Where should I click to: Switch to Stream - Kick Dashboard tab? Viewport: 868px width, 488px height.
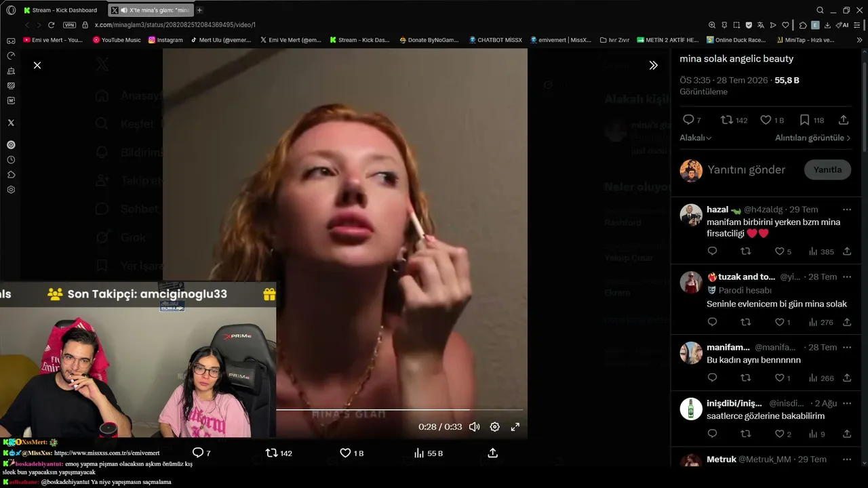coord(60,10)
